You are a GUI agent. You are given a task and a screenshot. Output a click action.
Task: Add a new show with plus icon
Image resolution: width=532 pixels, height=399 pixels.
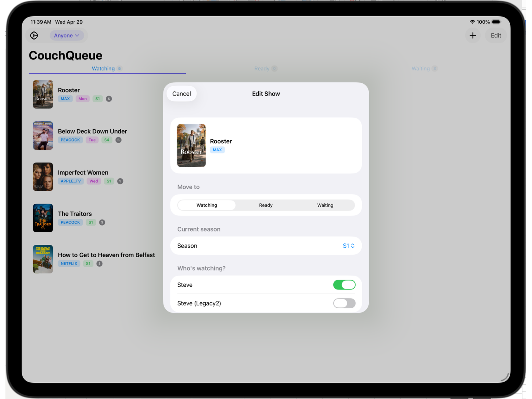click(x=473, y=36)
